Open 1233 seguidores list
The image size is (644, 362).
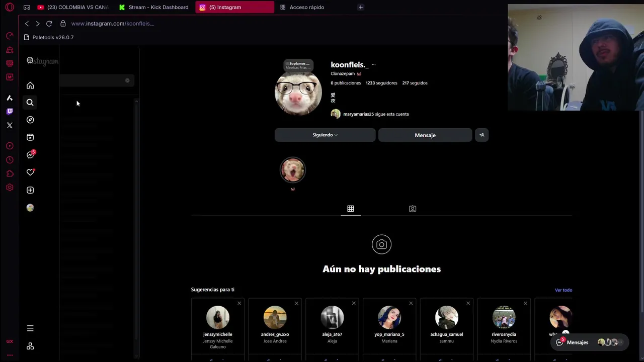pyautogui.click(x=381, y=83)
